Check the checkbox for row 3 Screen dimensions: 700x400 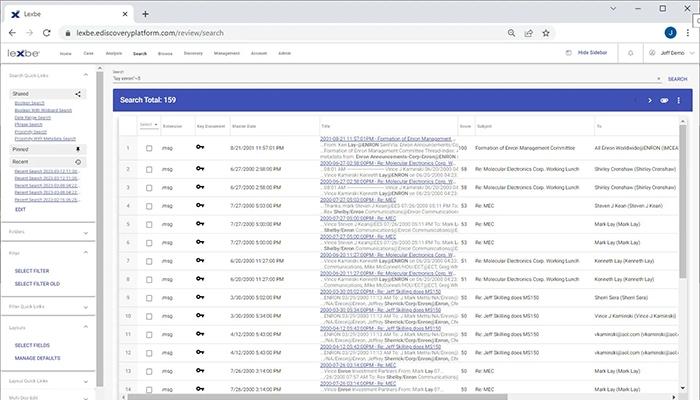click(x=149, y=188)
